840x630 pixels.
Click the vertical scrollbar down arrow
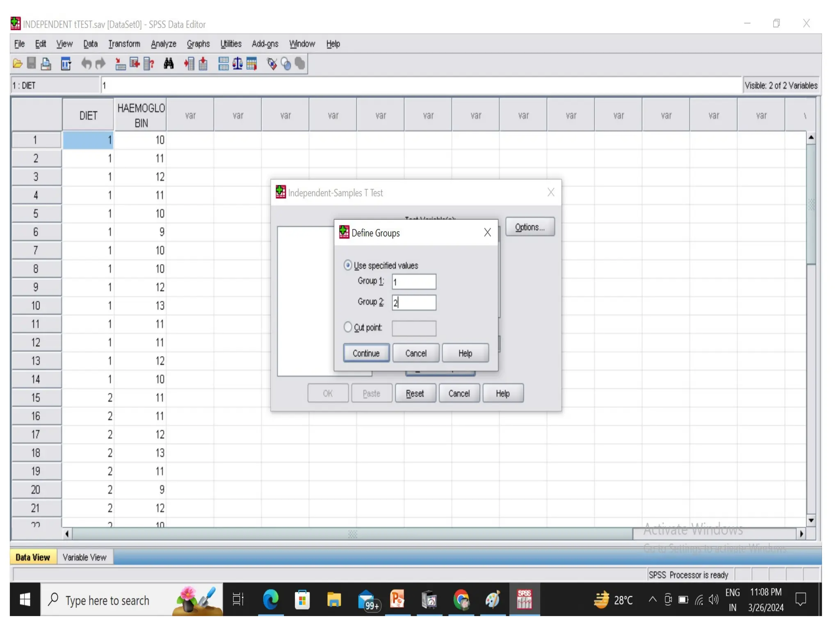coord(810,520)
